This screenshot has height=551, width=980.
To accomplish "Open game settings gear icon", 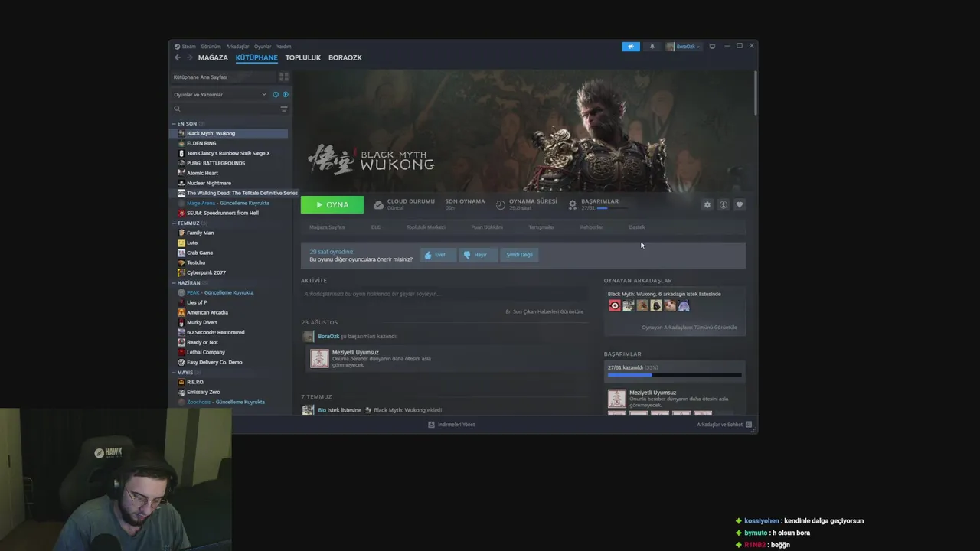I will coord(707,205).
